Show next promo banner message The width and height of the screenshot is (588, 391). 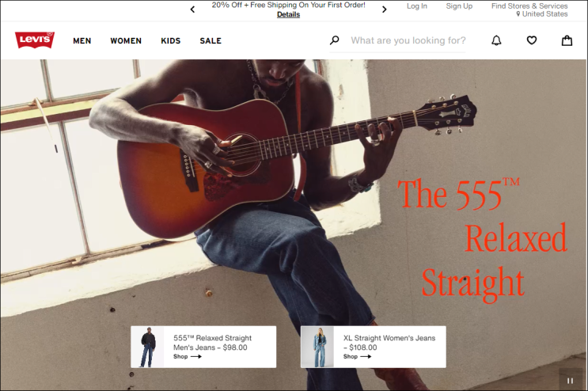click(x=384, y=9)
